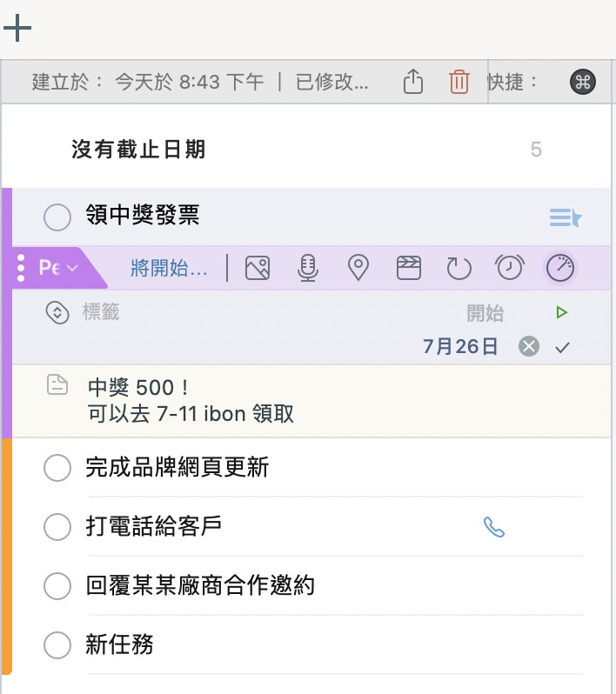Confirm start date with the checkmark
This screenshot has height=694, width=616.
point(562,348)
